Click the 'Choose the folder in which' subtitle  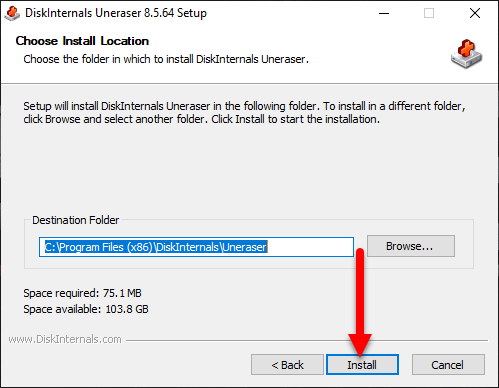(166, 59)
